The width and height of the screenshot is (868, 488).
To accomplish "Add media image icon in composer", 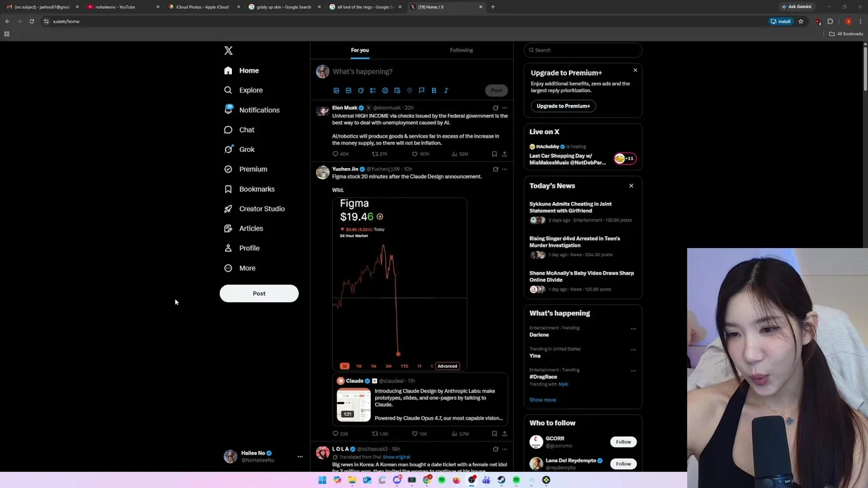I will coord(336,90).
